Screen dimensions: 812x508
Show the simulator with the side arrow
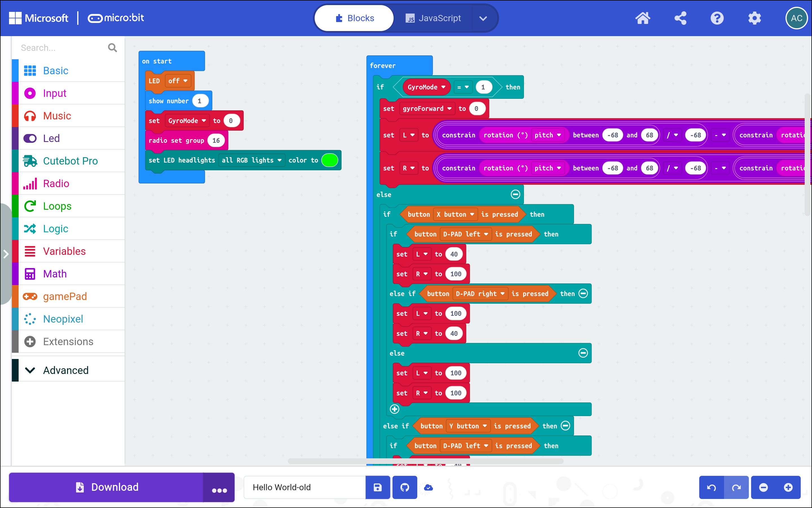(x=6, y=254)
